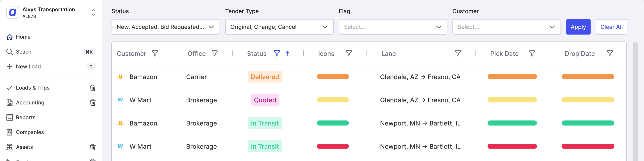Click the Drop Date column header
Screen dimensions: 644x161
[x=579, y=54]
